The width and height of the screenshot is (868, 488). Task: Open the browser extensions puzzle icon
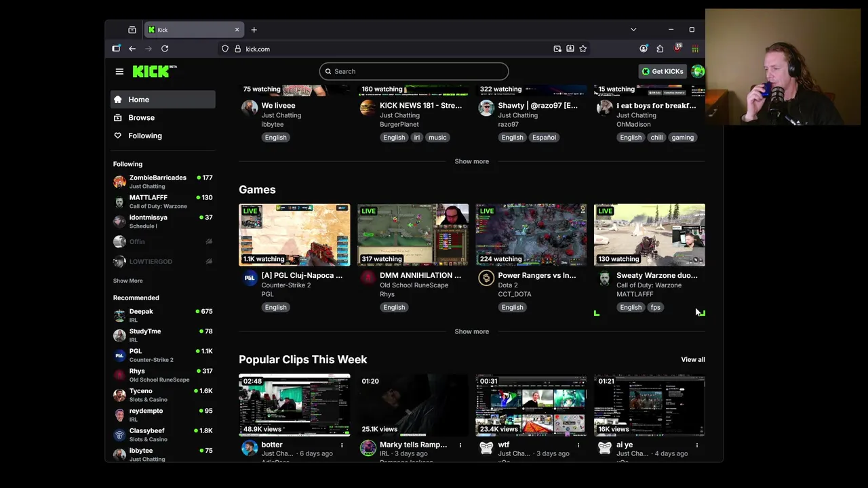click(660, 49)
